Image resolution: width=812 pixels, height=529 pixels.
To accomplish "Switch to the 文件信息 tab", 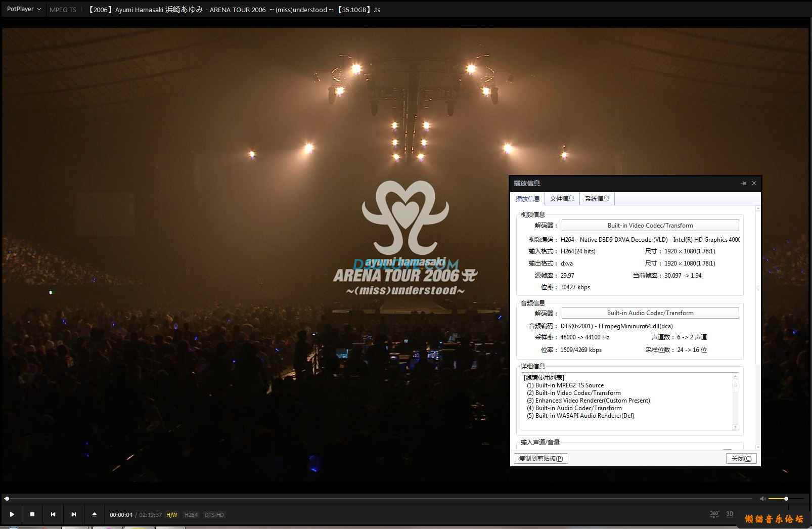I will click(562, 199).
